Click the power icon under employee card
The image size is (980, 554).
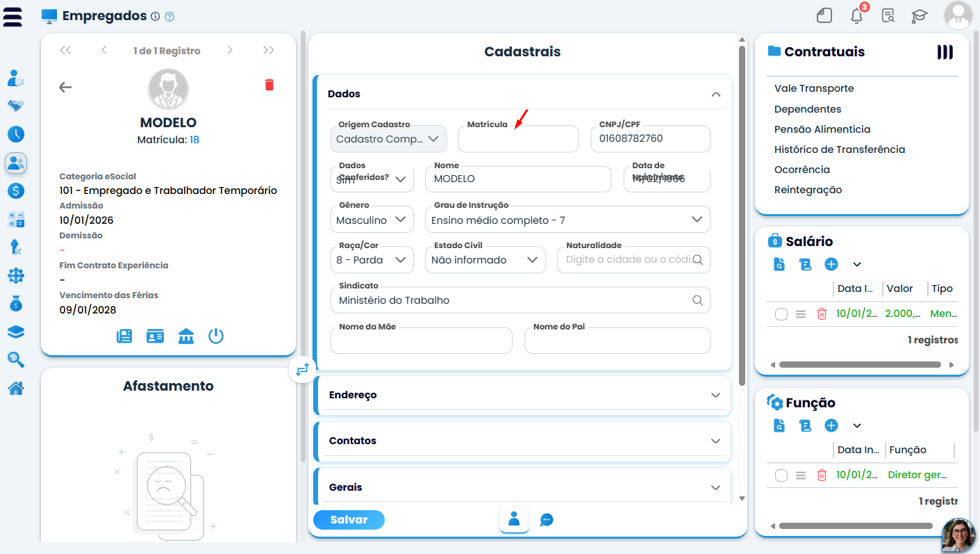pyautogui.click(x=216, y=336)
